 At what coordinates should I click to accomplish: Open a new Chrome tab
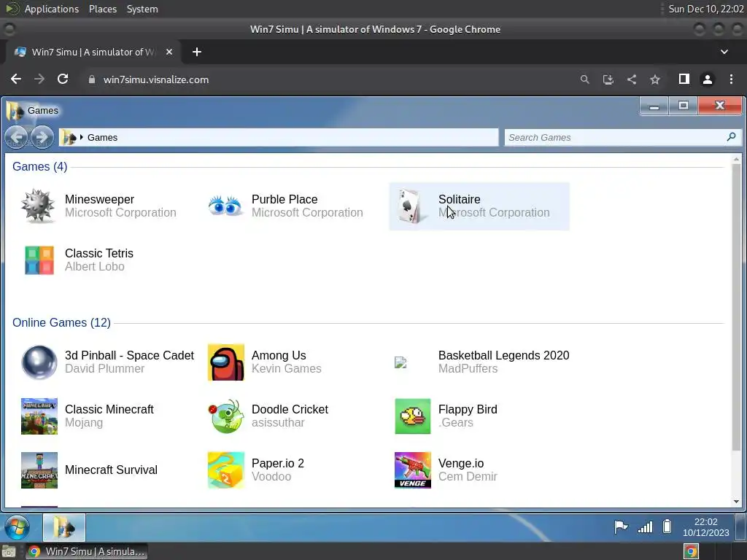197,52
